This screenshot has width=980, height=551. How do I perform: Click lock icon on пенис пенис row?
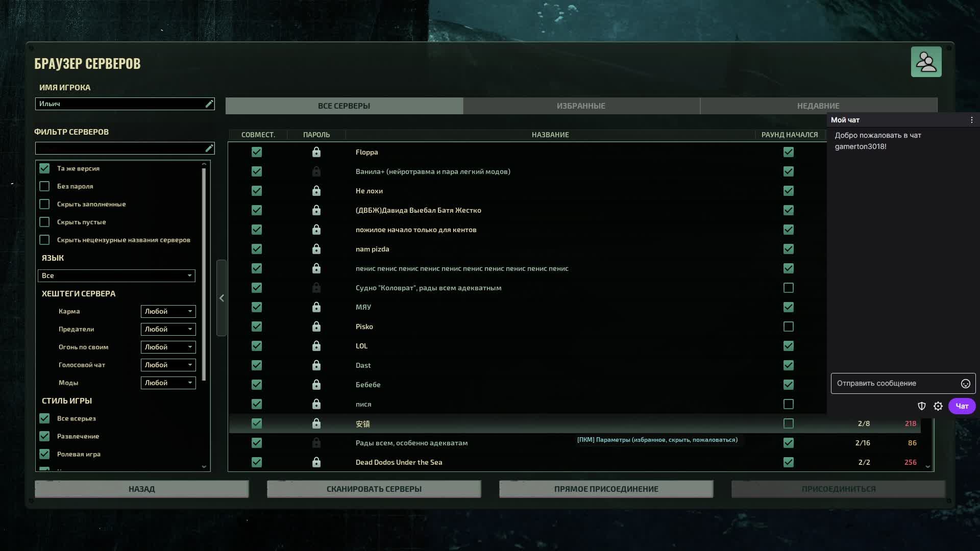click(x=316, y=268)
